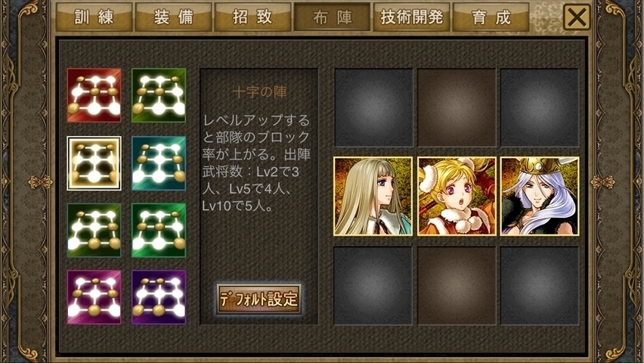Screen dimensions: 644x363
Task: Click the empty top-center formation slot
Action: click(x=457, y=107)
